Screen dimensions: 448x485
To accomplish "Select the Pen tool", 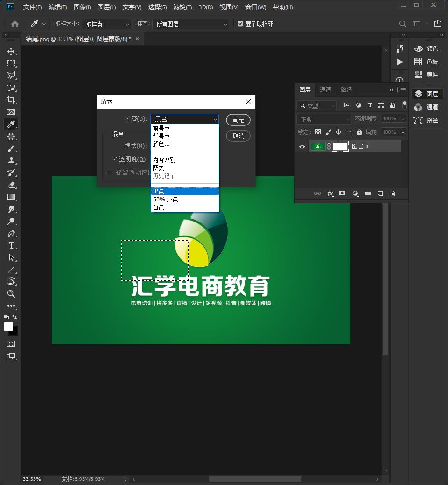I will tap(11, 234).
